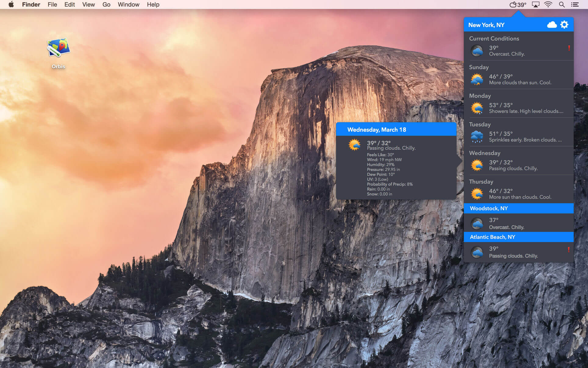Open the settings gear in weather panel
Image resolution: width=588 pixels, height=368 pixels.
(x=564, y=25)
